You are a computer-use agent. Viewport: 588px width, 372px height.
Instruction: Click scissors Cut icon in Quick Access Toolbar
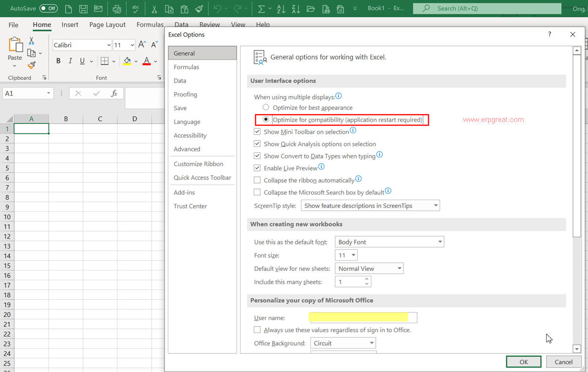154,9
